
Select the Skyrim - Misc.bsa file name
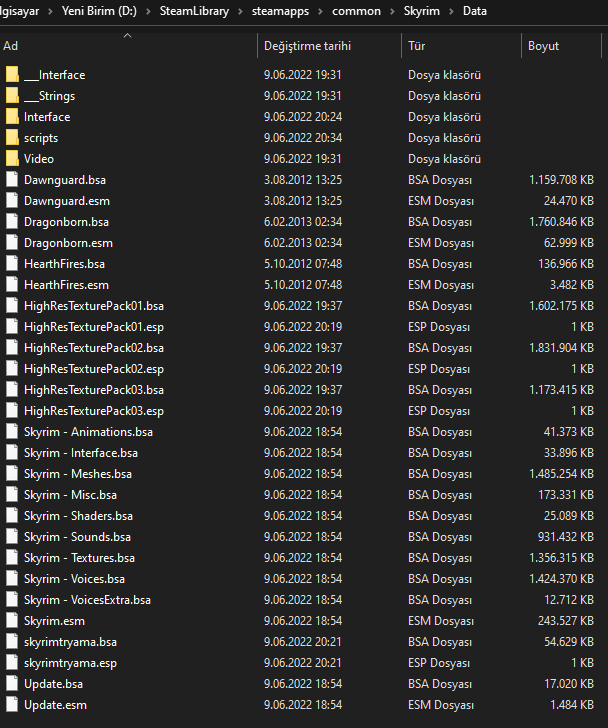pyautogui.click(x=70, y=494)
